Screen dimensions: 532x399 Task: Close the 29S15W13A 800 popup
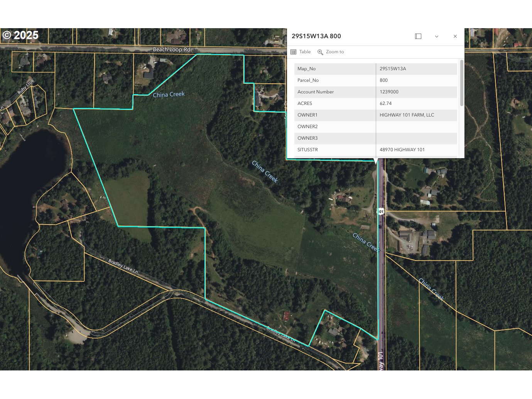coord(455,36)
